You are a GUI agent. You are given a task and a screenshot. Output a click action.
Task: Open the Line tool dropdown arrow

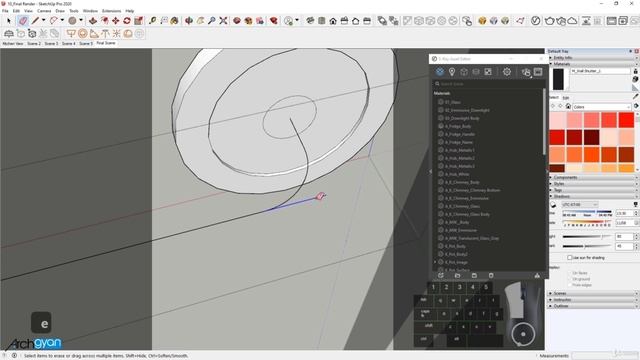click(43, 20)
